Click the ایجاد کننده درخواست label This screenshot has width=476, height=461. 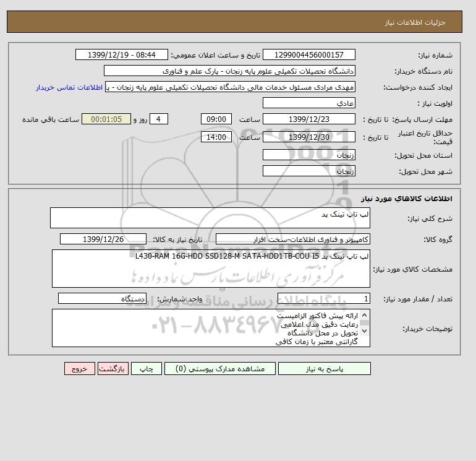[x=418, y=87]
